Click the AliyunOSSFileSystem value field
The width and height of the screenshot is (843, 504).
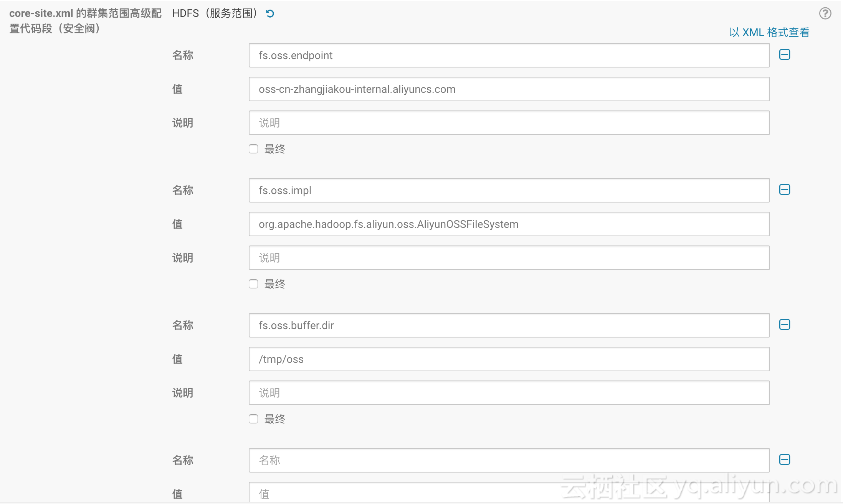pyautogui.click(x=509, y=224)
